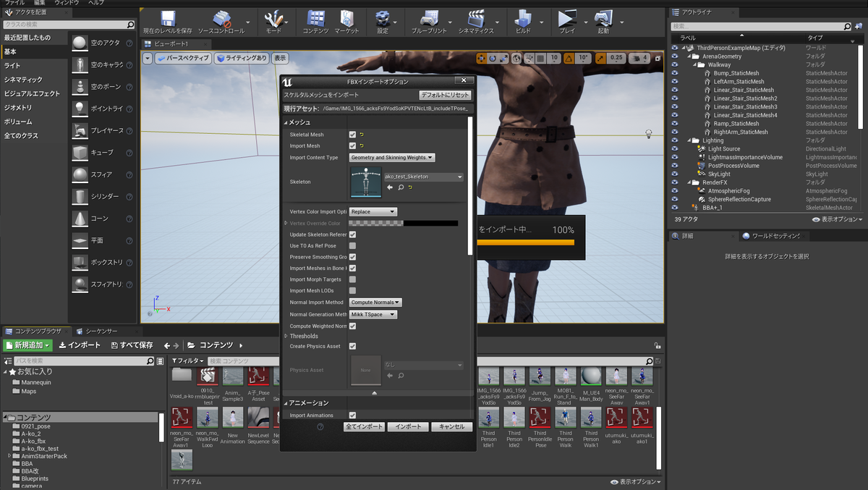Viewport: 868px width, 490px height.
Task: Toggle Create Physics Asset checkbox
Action: [352, 347]
